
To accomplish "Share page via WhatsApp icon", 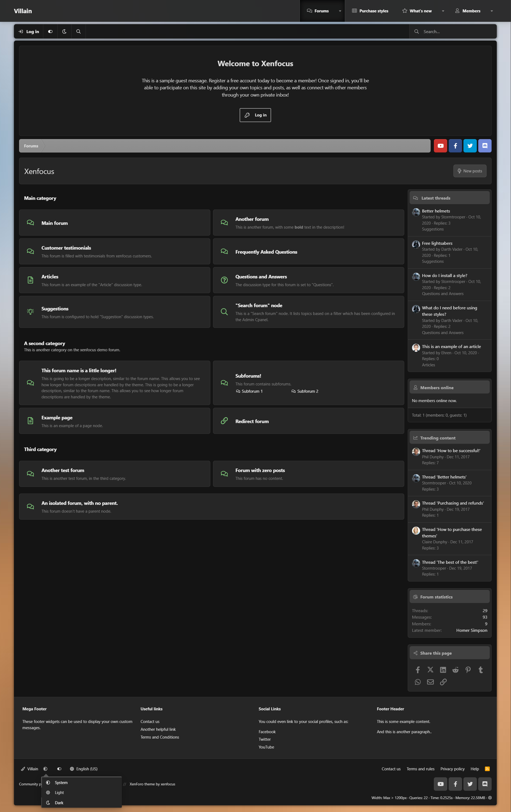I will 418,682.
